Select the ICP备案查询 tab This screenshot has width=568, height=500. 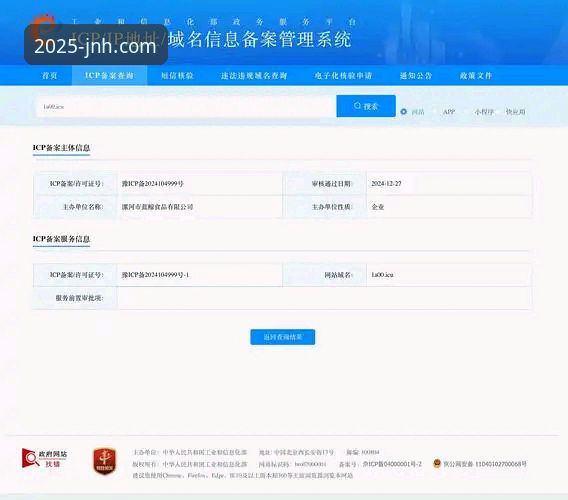click(109, 76)
